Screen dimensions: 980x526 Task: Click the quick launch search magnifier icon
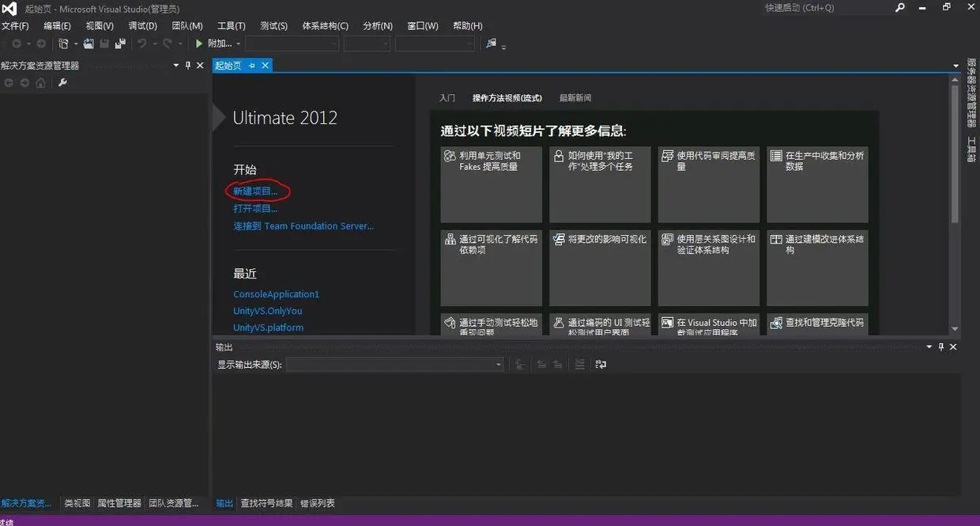tap(899, 8)
